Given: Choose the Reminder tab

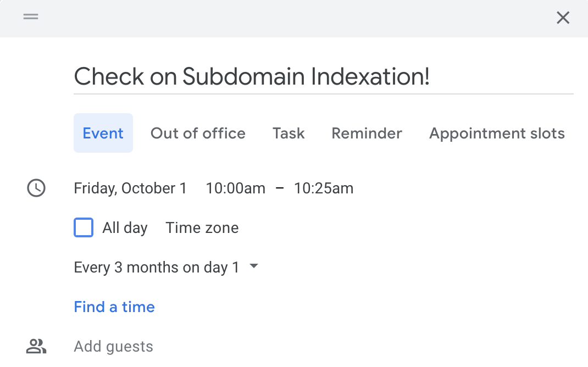Looking at the screenshot, I should [367, 134].
